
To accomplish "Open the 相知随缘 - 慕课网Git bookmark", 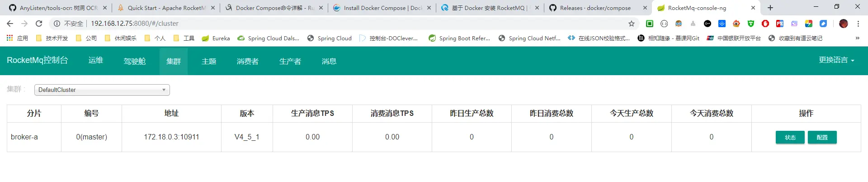I will [x=668, y=38].
